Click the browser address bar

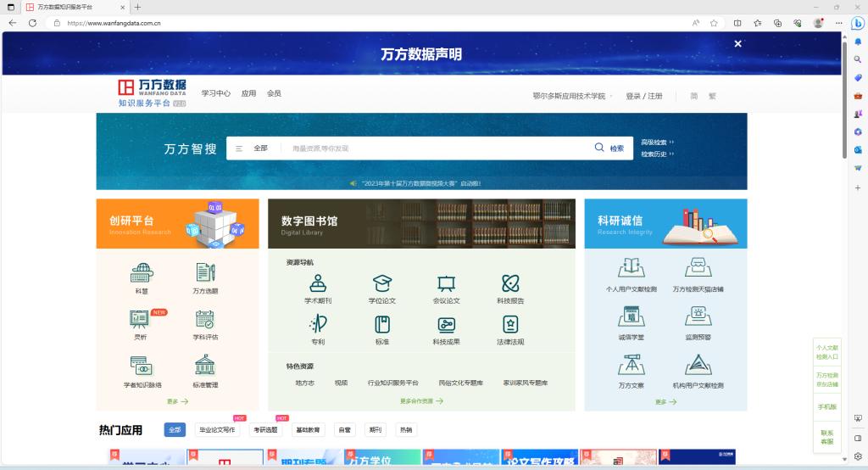[x=365, y=23]
